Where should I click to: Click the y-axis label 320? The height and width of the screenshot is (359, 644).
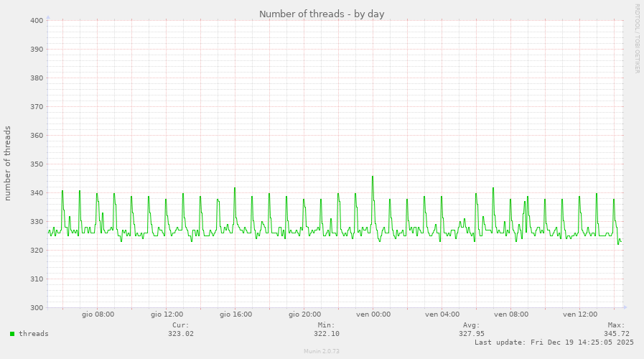point(37,251)
